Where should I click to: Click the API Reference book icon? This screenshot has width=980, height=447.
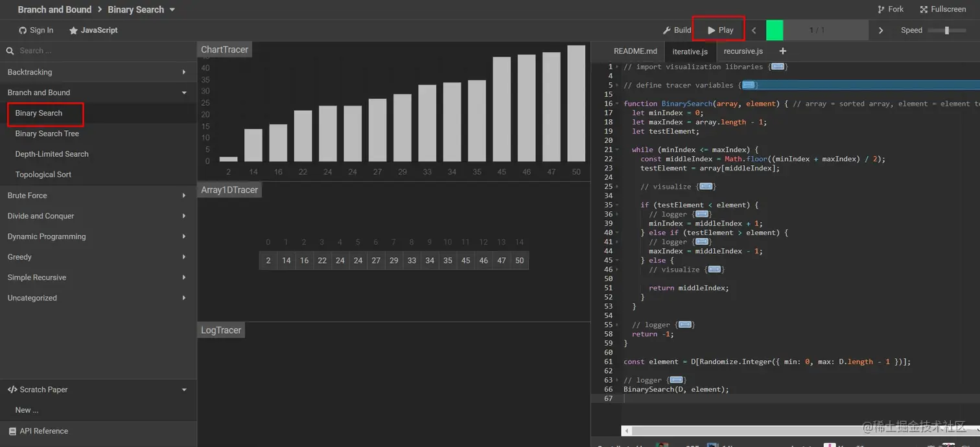[12, 431]
